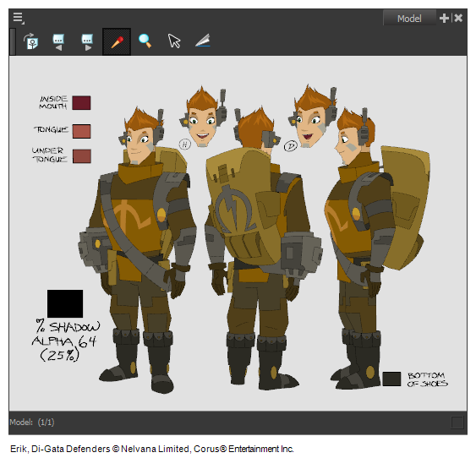The width and height of the screenshot is (476, 469).
Task: Pick the Bottom of Shoes swatch
Action: tap(391, 379)
